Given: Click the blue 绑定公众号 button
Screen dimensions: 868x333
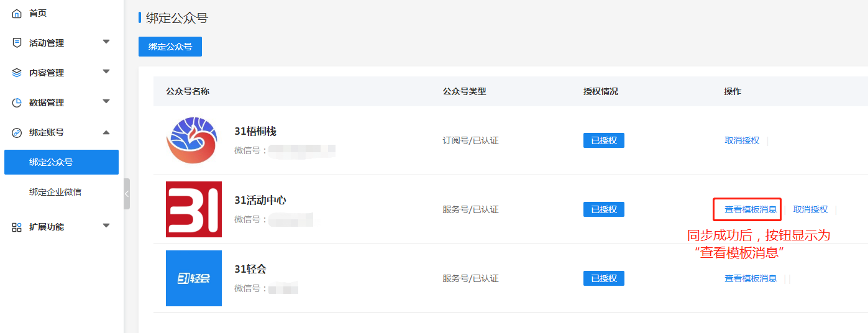Looking at the screenshot, I should coord(170,47).
